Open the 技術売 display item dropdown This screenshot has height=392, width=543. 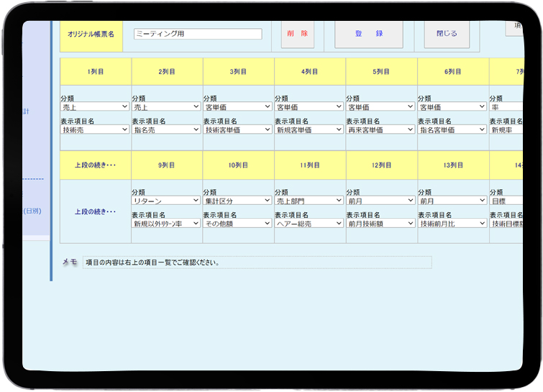pos(95,129)
